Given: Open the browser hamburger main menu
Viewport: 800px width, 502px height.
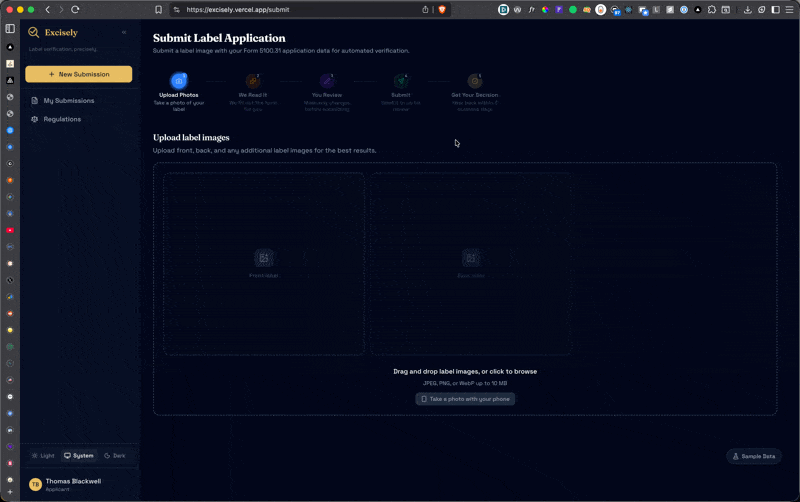Looking at the screenshot, I should [x=789, y=10].
